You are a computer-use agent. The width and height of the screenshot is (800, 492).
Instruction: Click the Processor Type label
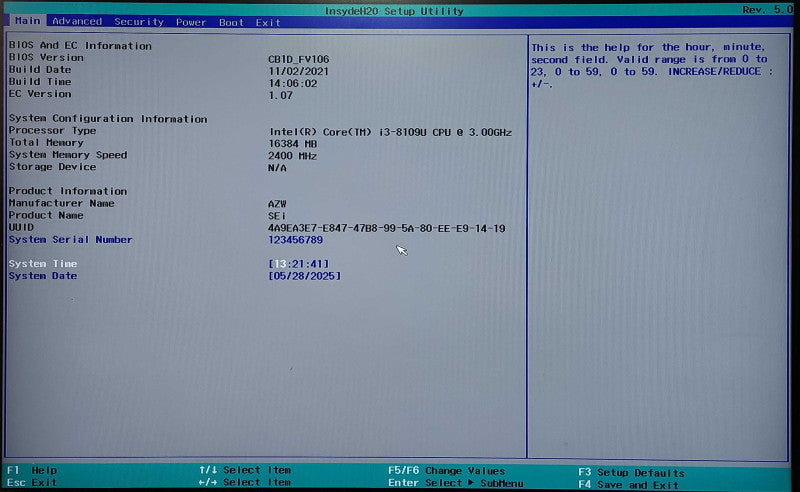tap(53, 131)
